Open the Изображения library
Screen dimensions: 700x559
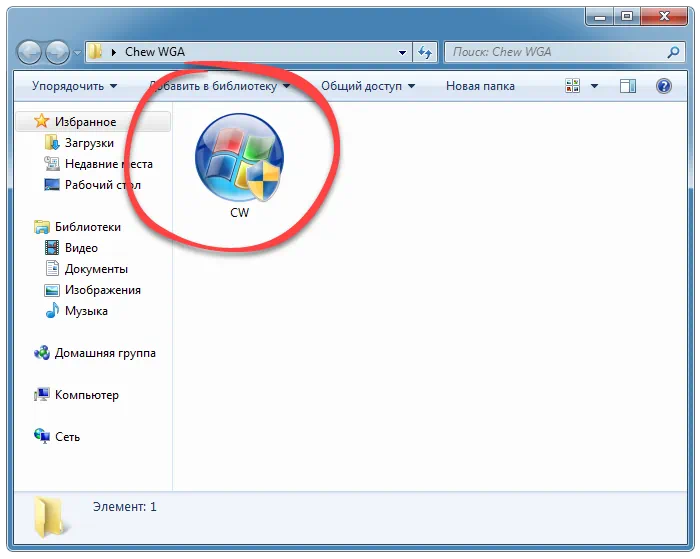[103, 290]
